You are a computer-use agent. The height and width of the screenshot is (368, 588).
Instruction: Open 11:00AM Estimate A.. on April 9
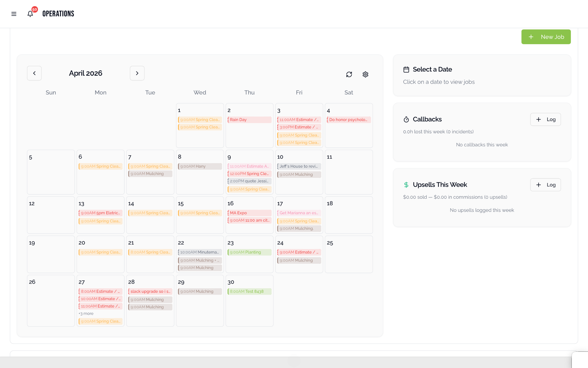[x=250, y=166]
